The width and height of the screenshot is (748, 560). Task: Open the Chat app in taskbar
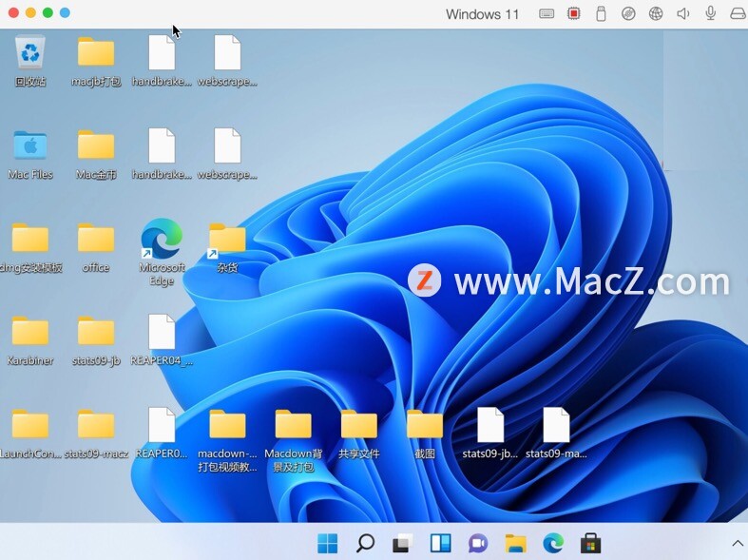[x=478, y=543]
